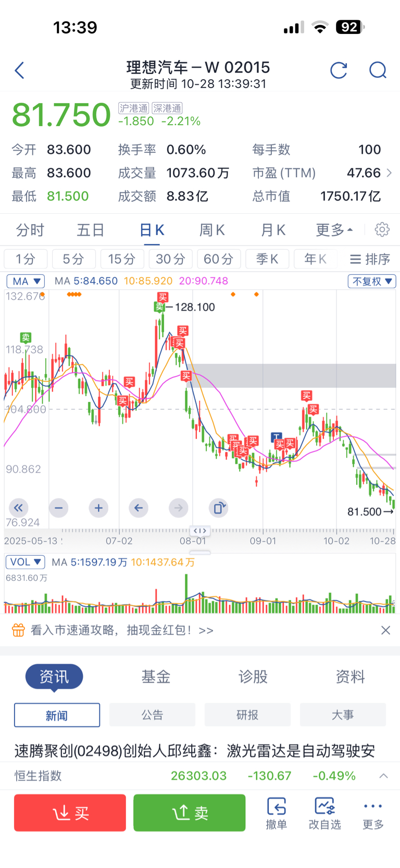Expand the 更多 chart period menu

pos(334,230)
